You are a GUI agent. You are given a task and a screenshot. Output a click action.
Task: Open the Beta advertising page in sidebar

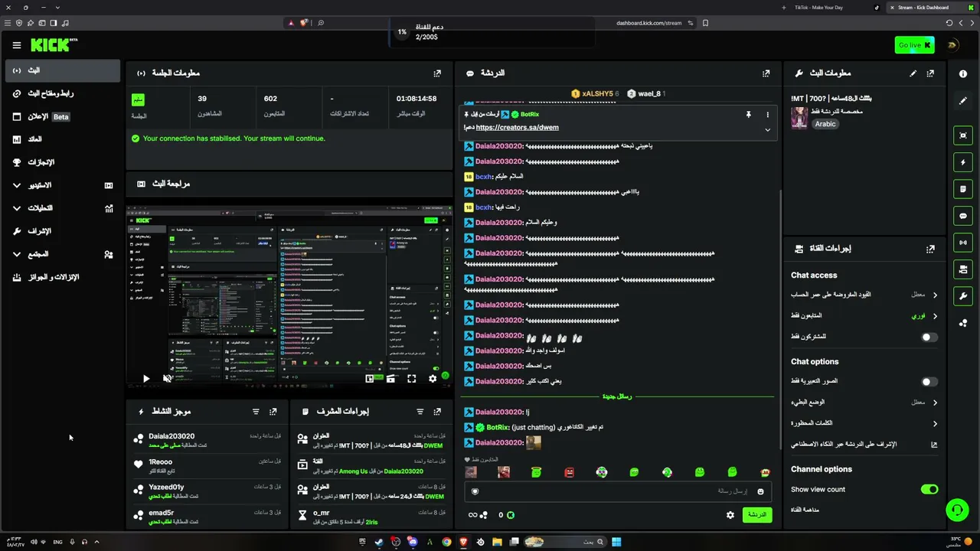click(x=63, y=116)
